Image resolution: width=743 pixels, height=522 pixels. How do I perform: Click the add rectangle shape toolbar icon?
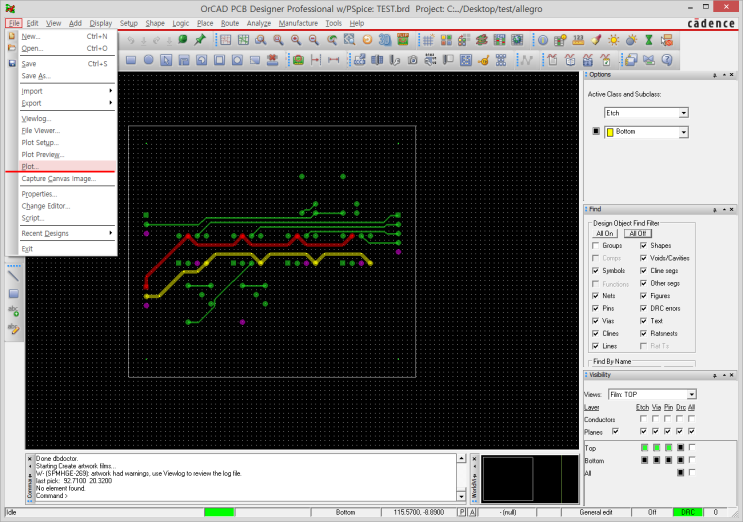tap(130, 60)
